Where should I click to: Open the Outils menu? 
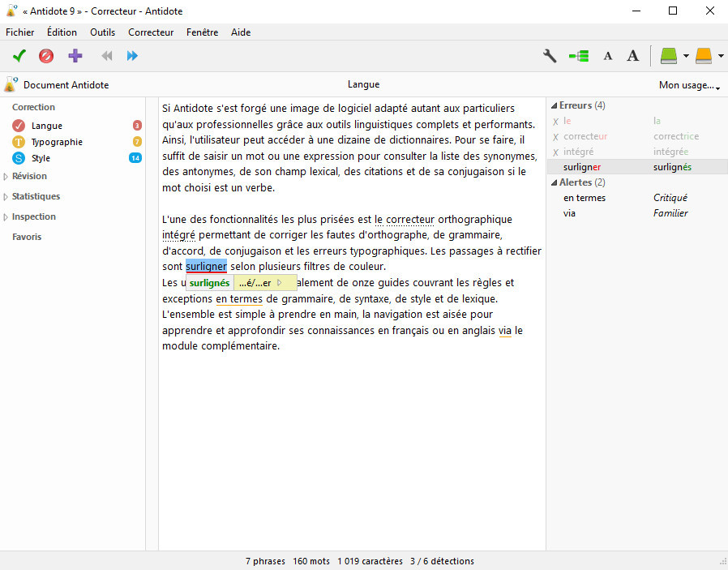pyautogui.click(x=103, y=32)
